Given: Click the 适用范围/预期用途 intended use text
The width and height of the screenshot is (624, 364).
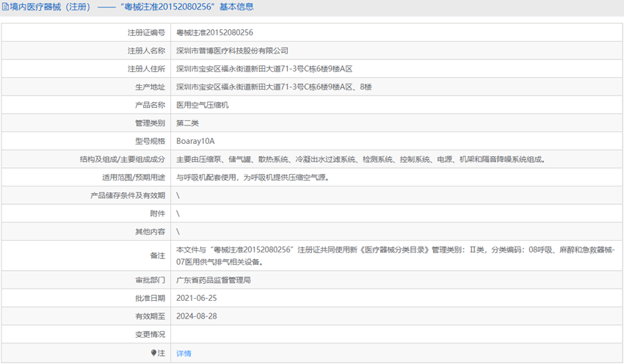Looking at the screenshot, I should 252,178.
